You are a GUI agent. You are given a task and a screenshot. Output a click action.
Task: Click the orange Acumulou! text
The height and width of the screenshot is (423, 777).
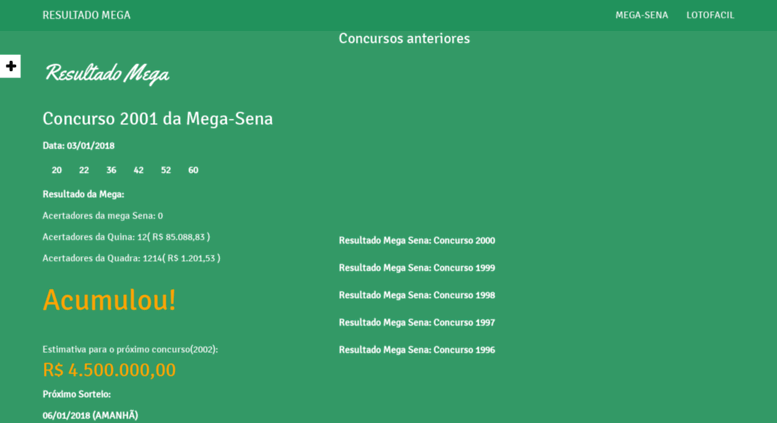pos(109,300)
